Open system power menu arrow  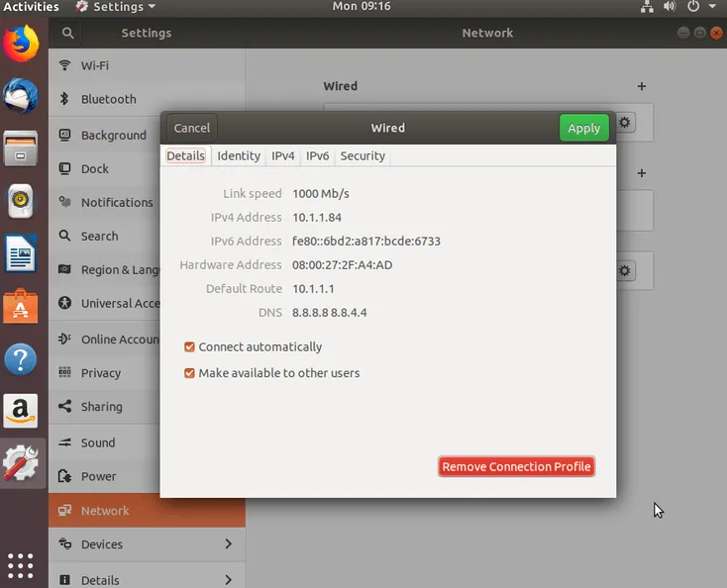tap(712, 7)
